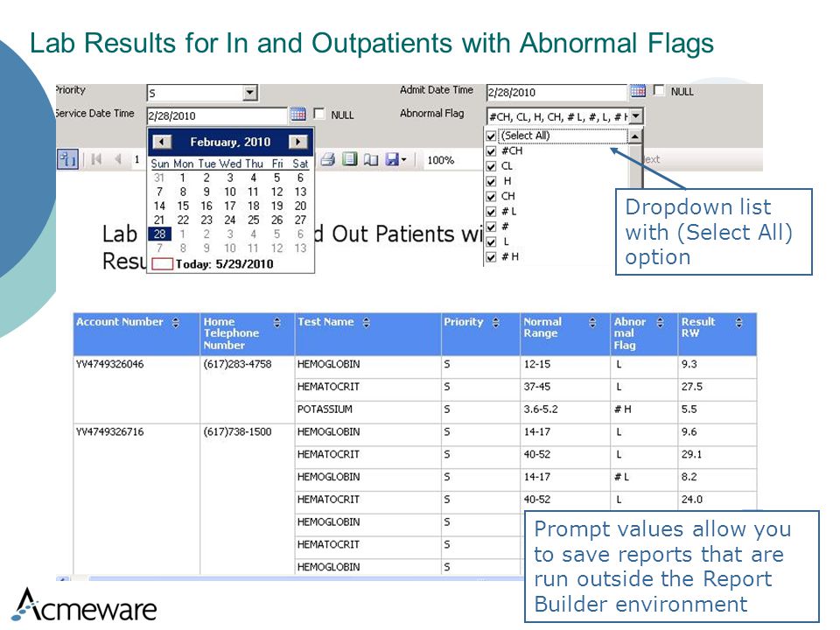
Task: Click the report horizontal scrollbar
Action: pyautogui.click(x=305, y=578)
